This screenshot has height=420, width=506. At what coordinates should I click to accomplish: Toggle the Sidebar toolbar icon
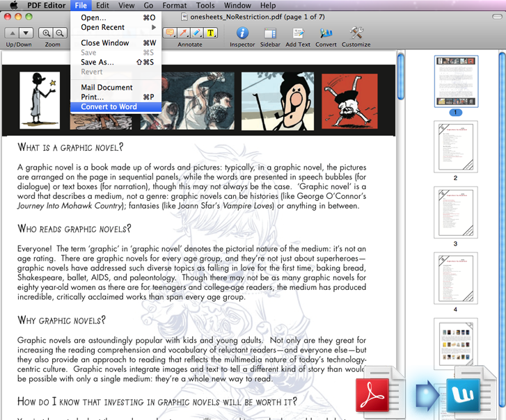point(270,33)
